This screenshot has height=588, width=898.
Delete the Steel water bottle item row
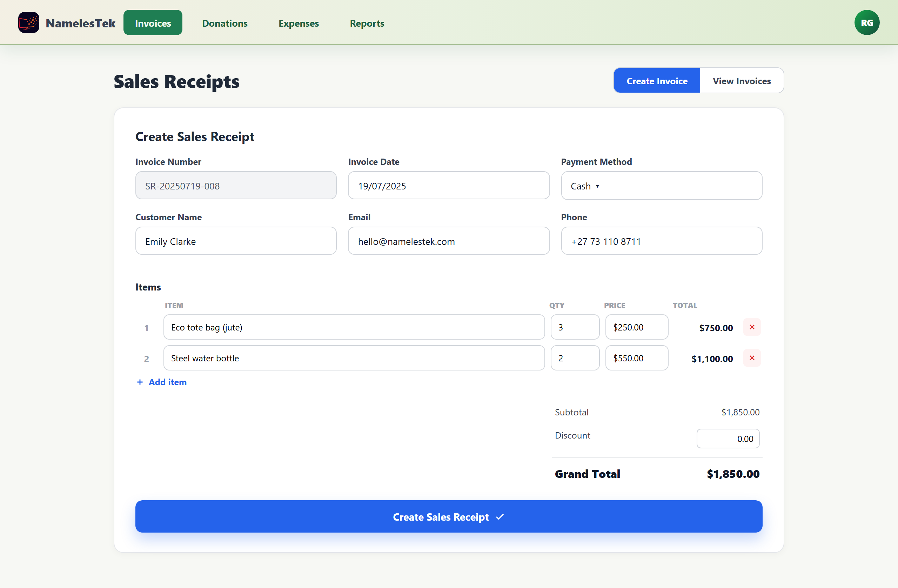(752, 358)
